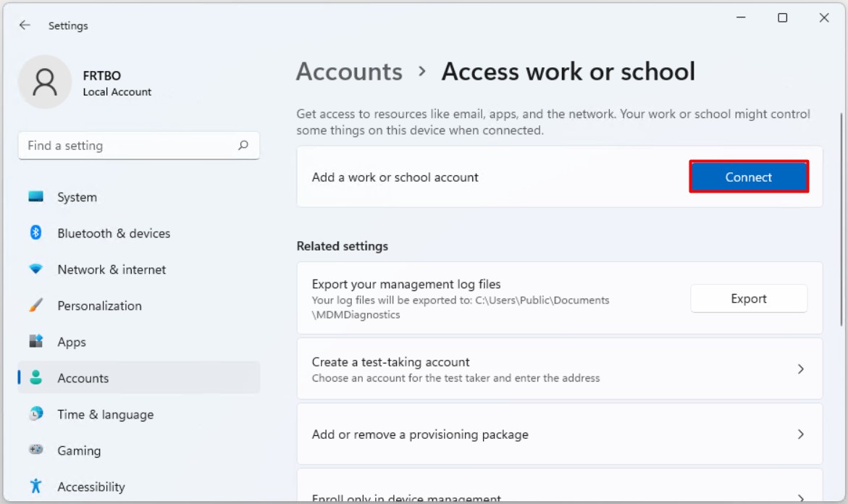
Task: Click the Related settings heading
Action: point(343,246)
